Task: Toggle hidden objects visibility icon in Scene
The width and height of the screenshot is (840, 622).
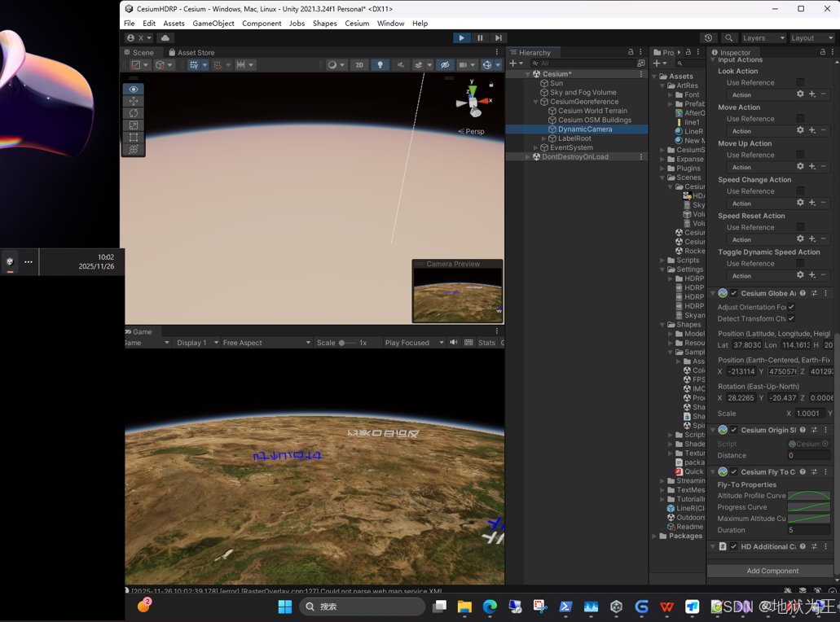Action: pos(444,65)
